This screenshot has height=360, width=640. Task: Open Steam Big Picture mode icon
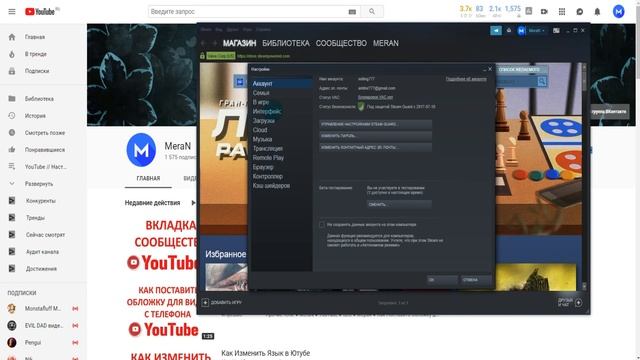[x=556, y=31]
